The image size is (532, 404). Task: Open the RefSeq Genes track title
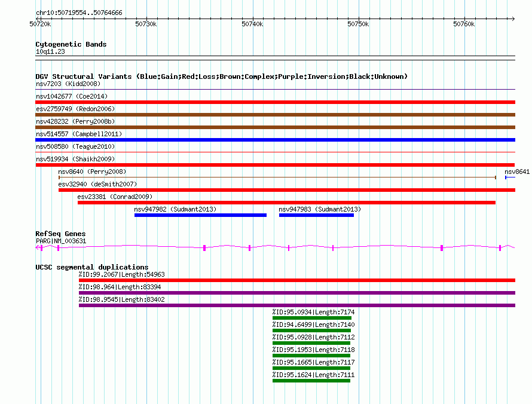[60, 234]
